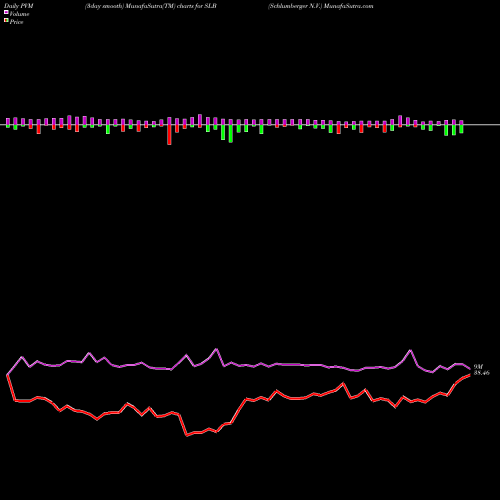This screenshot has width=500, height=500.
Task: Click the Schlumberger N.V. MunafaSutra.com label
Action: pyautogui.click(x=320, y=6)
